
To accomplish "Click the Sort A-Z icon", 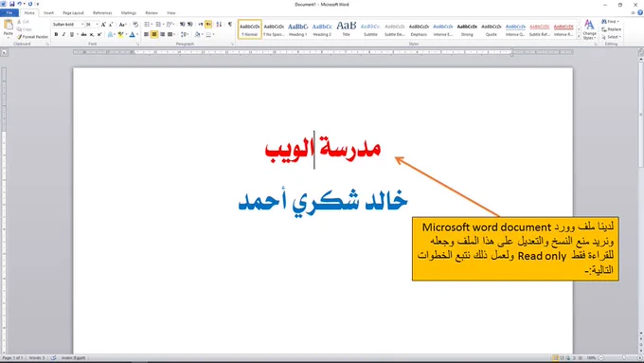I will [x=219, y=25].
